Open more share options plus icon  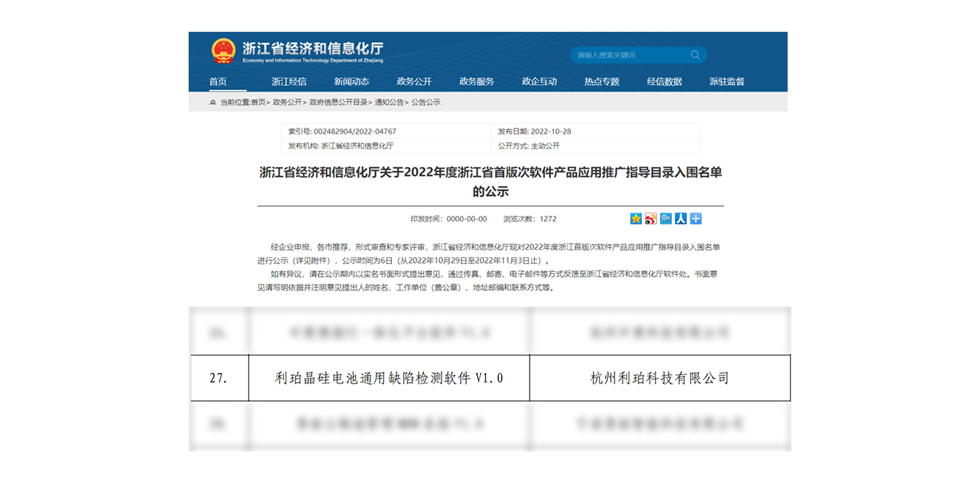click(695, 219)
